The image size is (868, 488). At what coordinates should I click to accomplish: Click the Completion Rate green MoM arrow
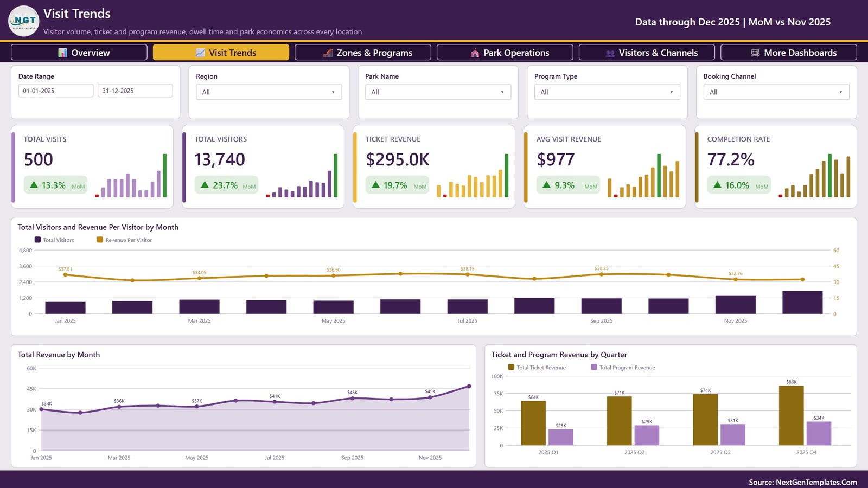pos(717,185)
